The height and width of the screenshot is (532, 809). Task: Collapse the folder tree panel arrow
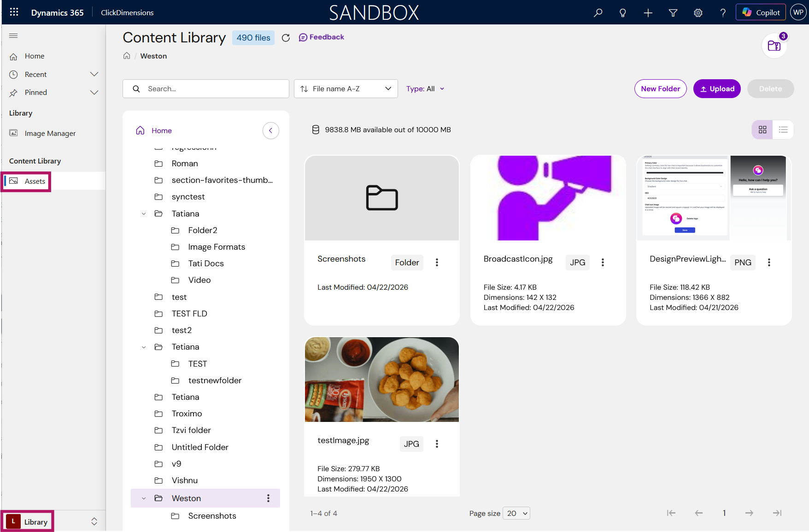pos(270,130)
